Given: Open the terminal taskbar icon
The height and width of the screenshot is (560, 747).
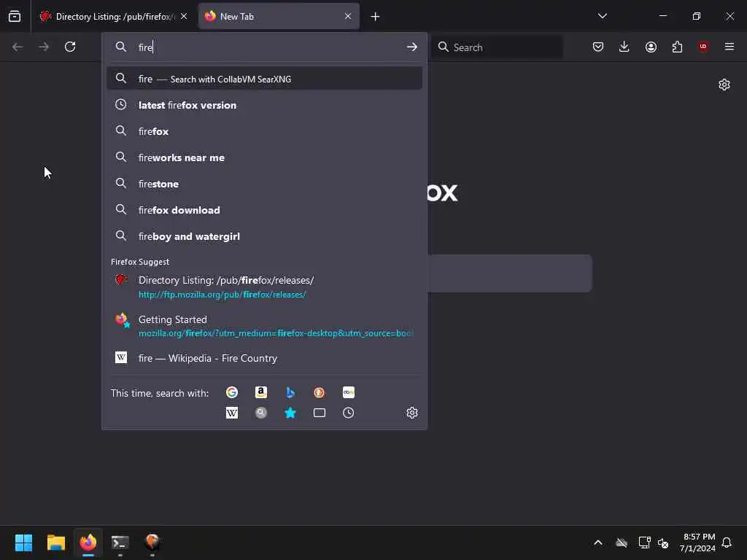Looking at the screenshot, I should [120, 542].
